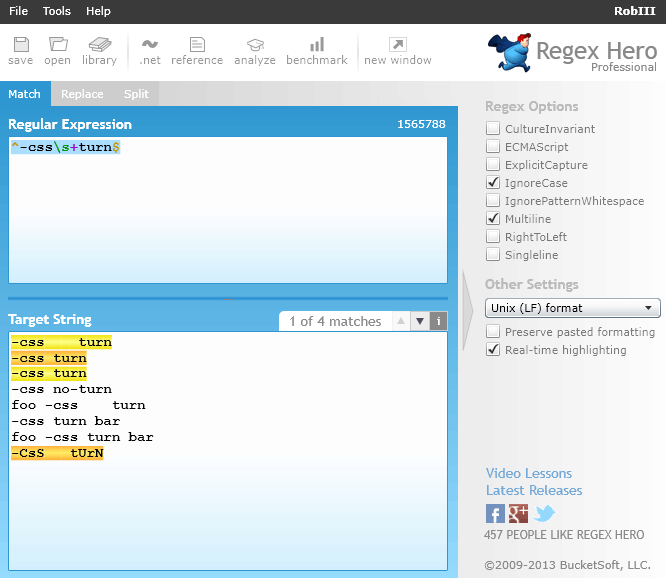The width and height of the screenshot is (666, 581).
Task: Click the '-CsS tUrN' highlighted line
Action: pyautogui.click(x=57, y=453)
